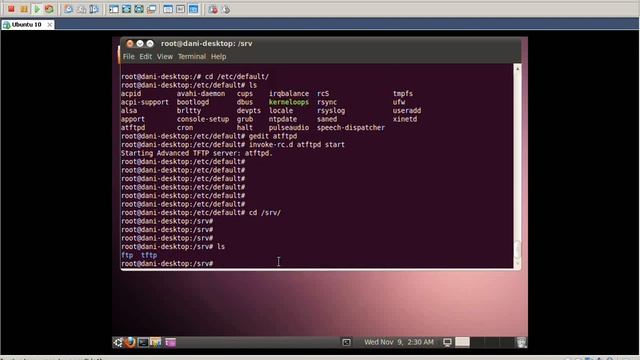Open the terminal File menu

pos(129,56)
